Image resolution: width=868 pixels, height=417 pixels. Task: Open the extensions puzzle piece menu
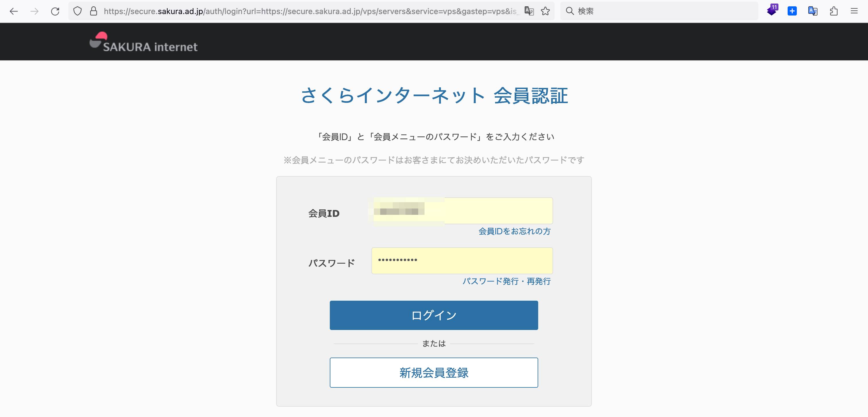(x=833, y=11)
